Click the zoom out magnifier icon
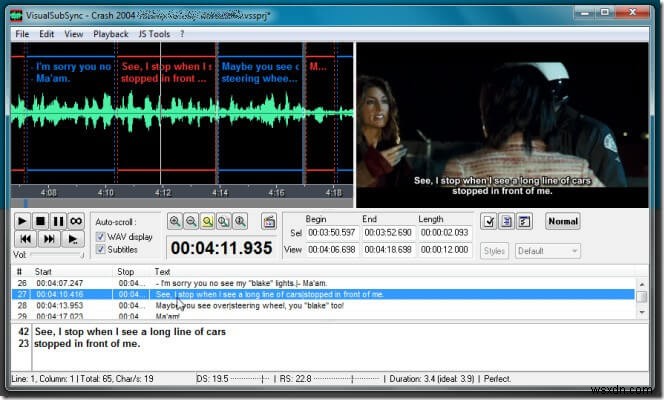Viewport: 664px width, 400px height. pos(191,221)
